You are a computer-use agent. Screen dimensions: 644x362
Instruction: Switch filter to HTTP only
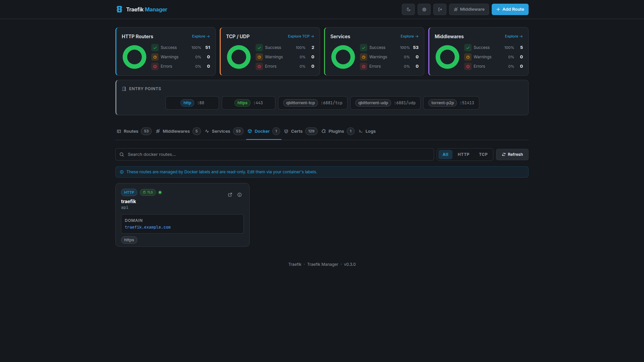[x=463, y=154]
